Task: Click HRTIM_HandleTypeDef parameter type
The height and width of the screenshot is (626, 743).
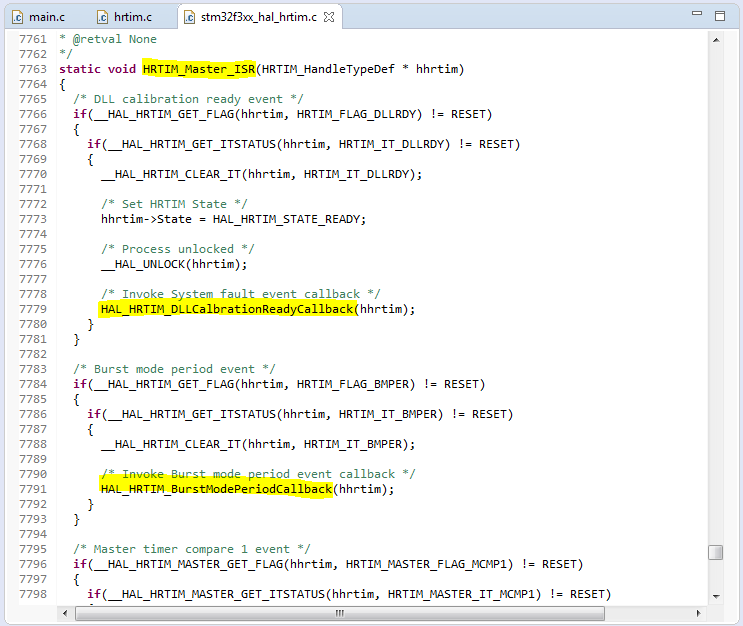Action: click(x=328, y=69)
